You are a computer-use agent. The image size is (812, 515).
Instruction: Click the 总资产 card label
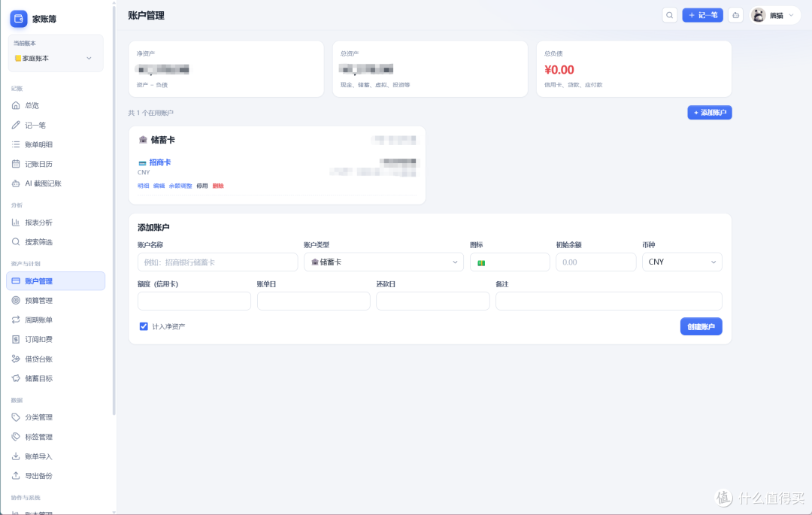click(350, 53)
